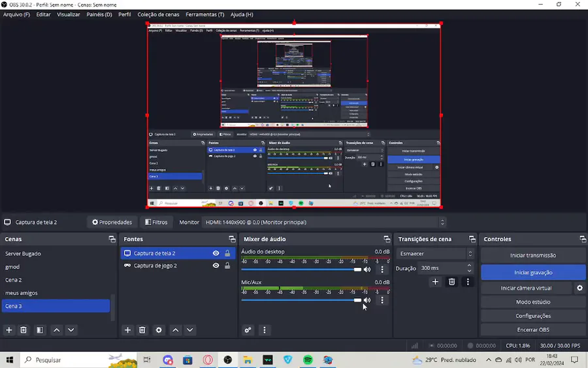The width and height of the screenshot is (588, 368).
Task: Adjust Áudio do desktop volume slider
Action: coord(301,269)
